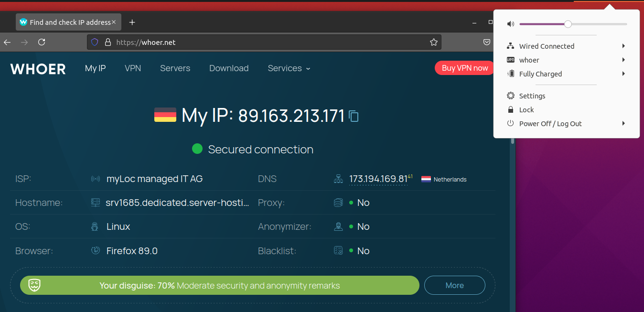
Task: Click the DNS address 173.194.169.81 link
Action: (378, 179)
